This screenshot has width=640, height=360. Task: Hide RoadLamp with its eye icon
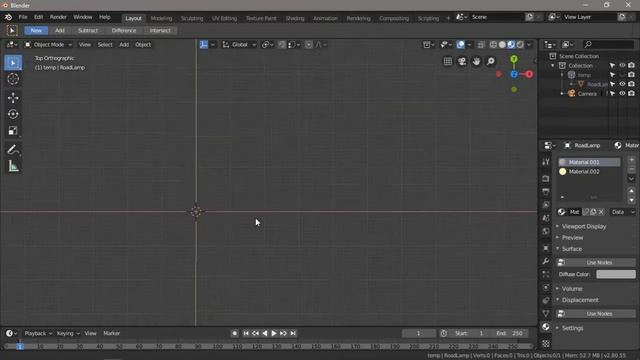(622, 84)
